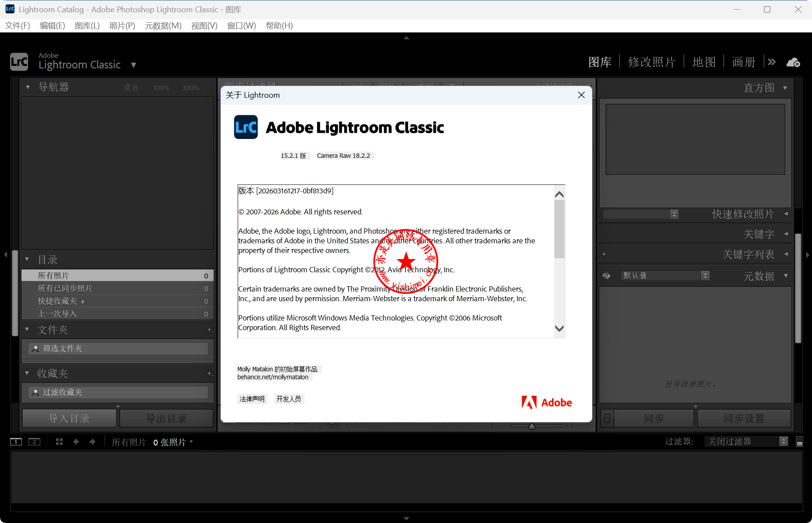
Task: Select 所有照片 in catalog
Action: (117, 275)
